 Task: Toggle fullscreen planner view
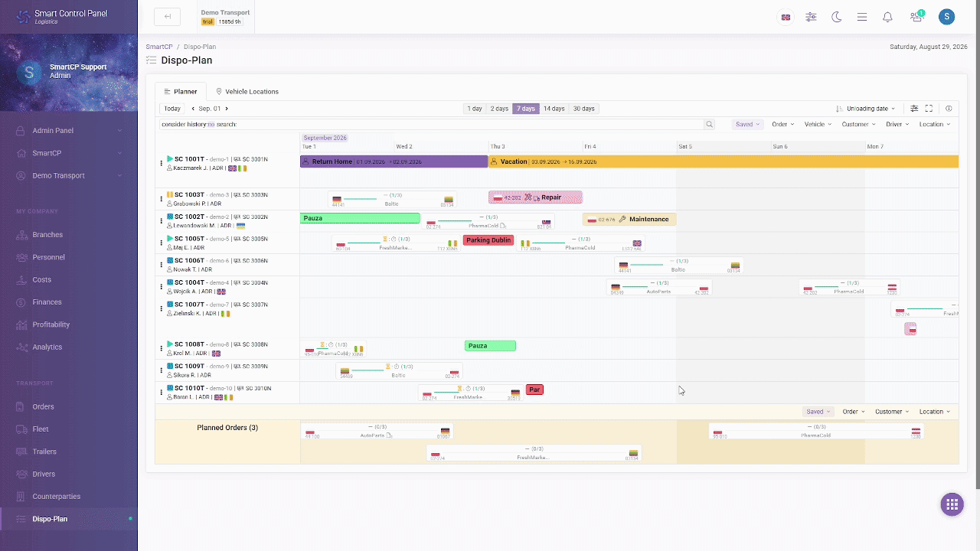point(929,109)
